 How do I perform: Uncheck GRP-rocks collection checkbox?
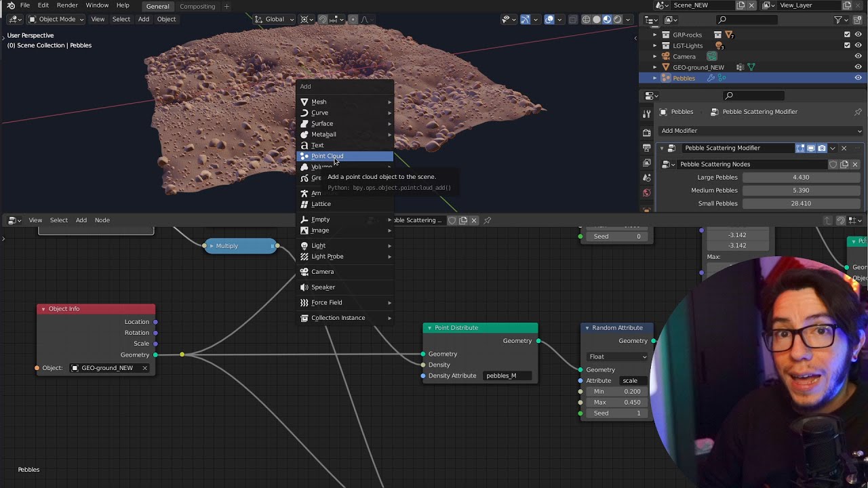point(847,35)
